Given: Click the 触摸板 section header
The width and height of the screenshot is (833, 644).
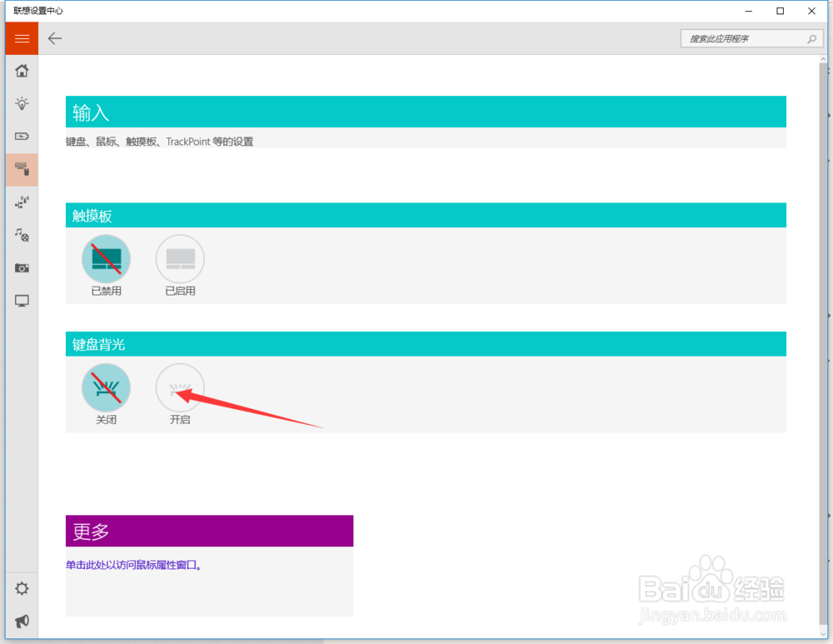Looking at the screenshot, I should [x=426, y=215].
